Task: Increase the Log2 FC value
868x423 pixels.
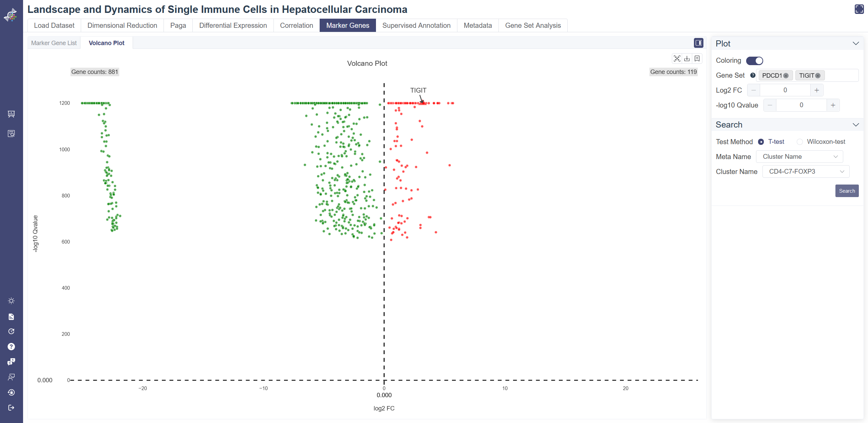Action: click(816, 90)
